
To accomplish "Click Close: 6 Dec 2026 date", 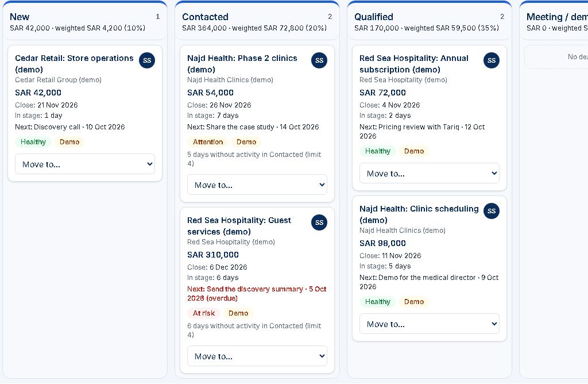I will [x=217, y=267].
